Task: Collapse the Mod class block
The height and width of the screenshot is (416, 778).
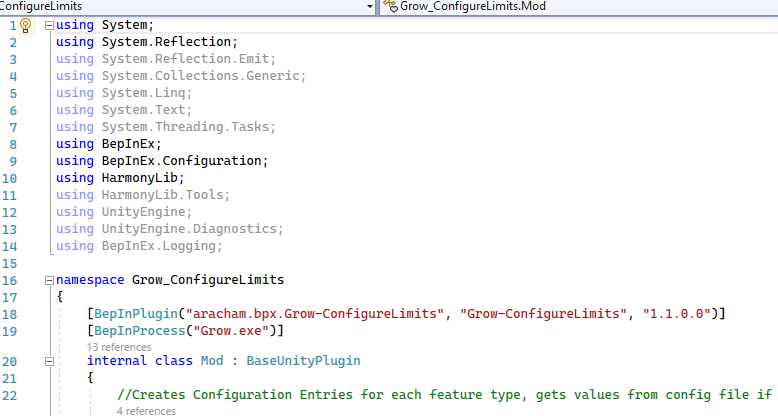Action: coord(79,361)
